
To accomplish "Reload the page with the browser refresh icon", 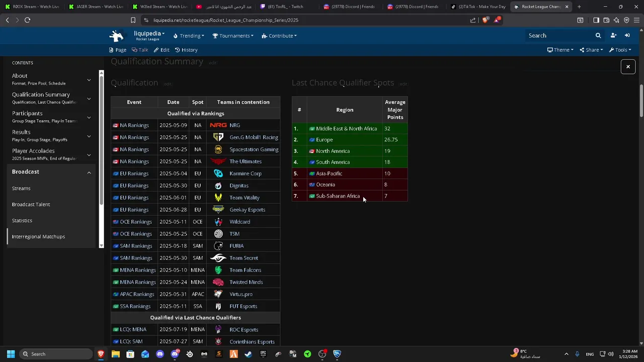I will [27, 20].
